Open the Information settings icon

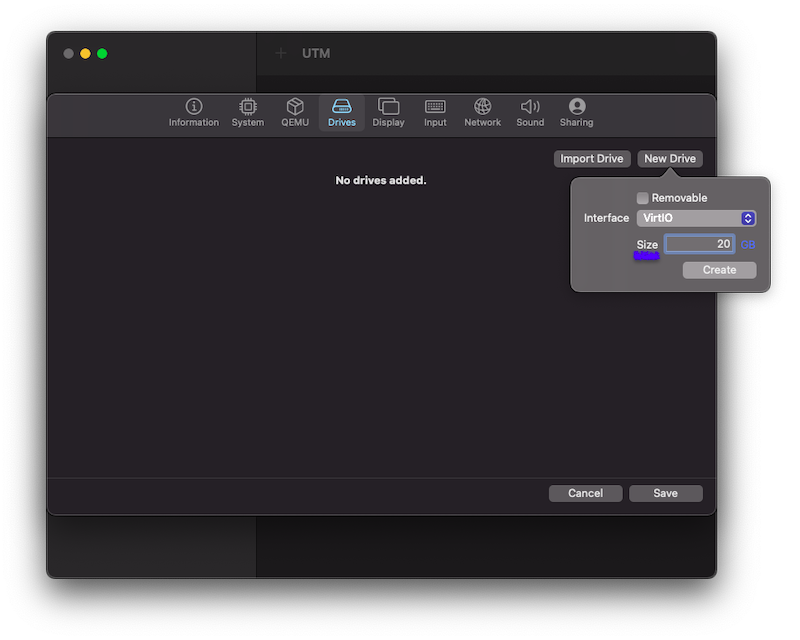[193, 112]
